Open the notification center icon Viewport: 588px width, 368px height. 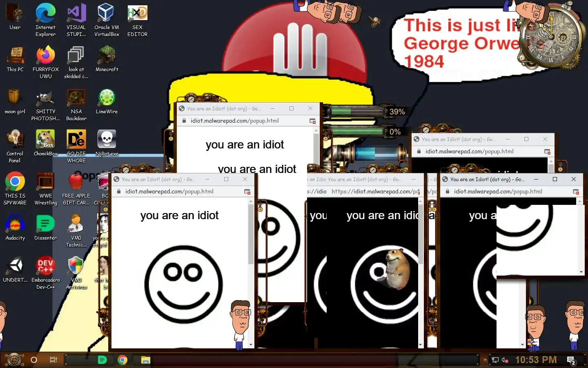coord(571,360)
